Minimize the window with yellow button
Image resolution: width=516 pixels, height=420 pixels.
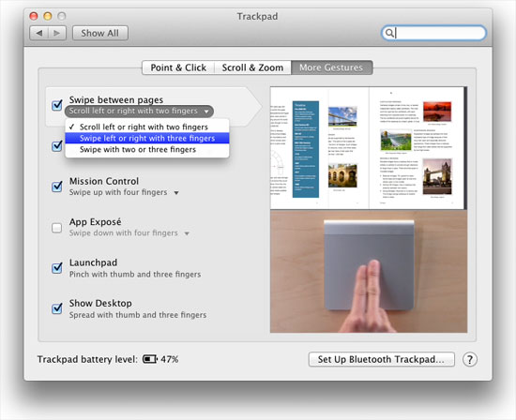point(48,16)
